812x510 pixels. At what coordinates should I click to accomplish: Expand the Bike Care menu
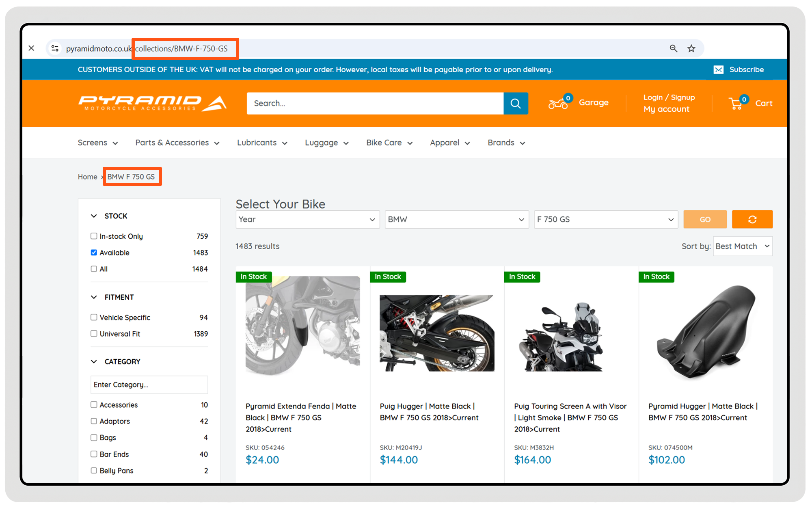tap(389, 143)
